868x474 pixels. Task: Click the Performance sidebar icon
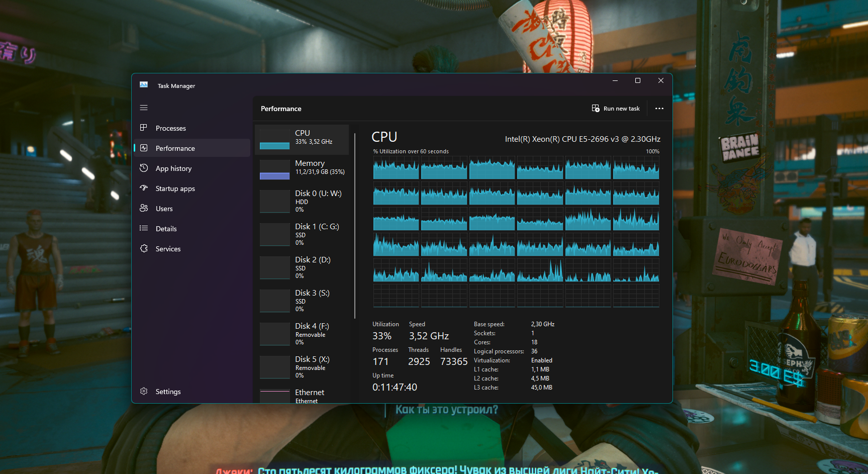144,148
